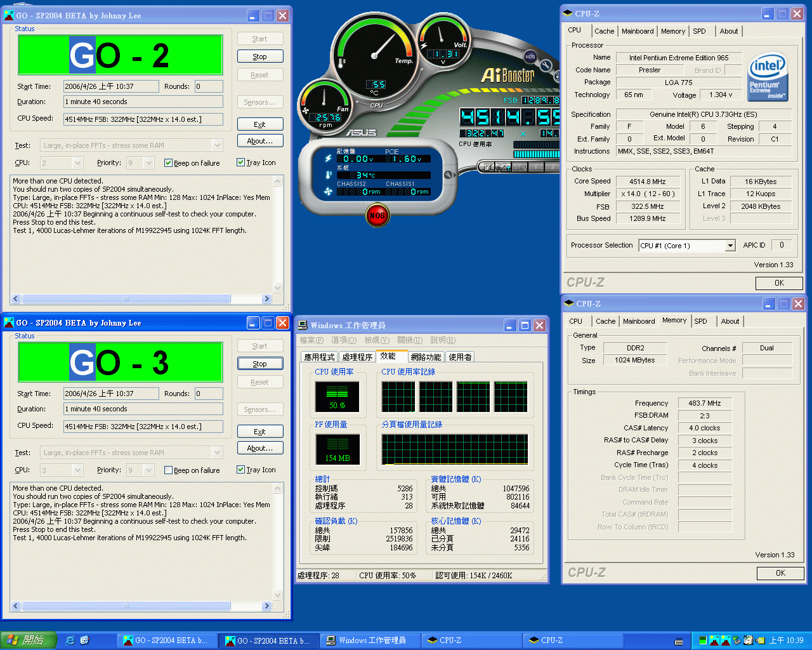Expand the Priority dropdown in GO-3 window
Screen dimensions: 812x650
click(149, 470)
